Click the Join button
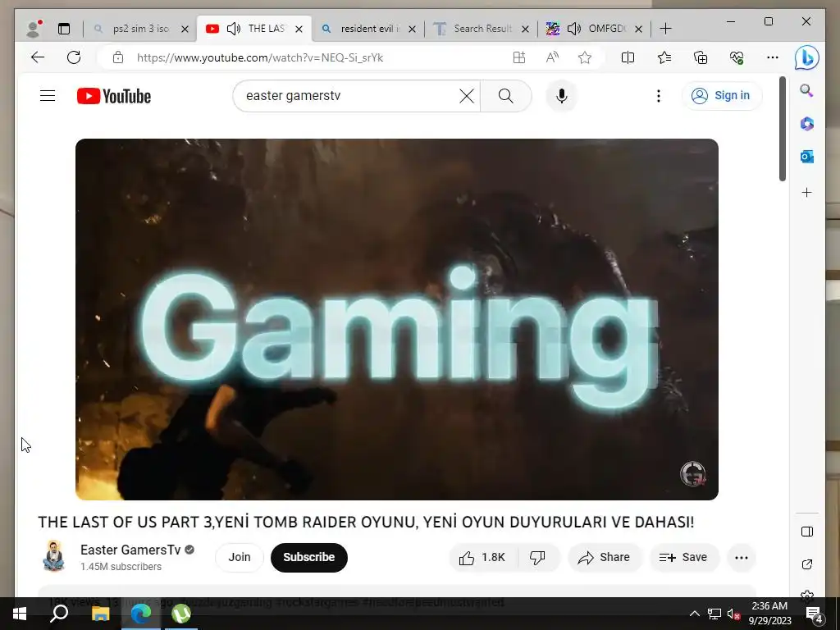The height and width of the screenshot is (630, 840). 240,557
